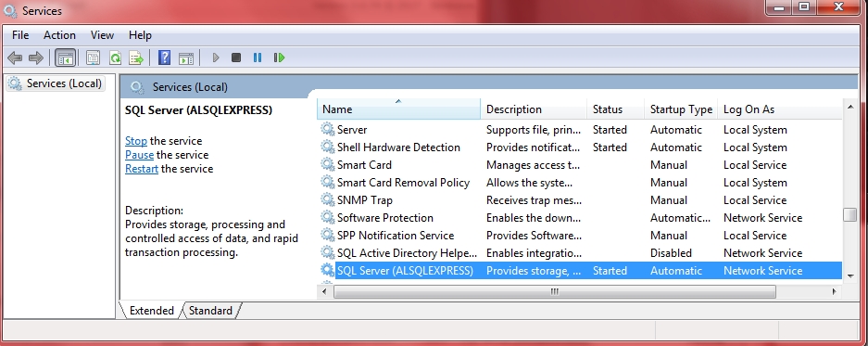Select the Server service row
The height and width of the screenshot is (346, 868).
click(580, 130)
